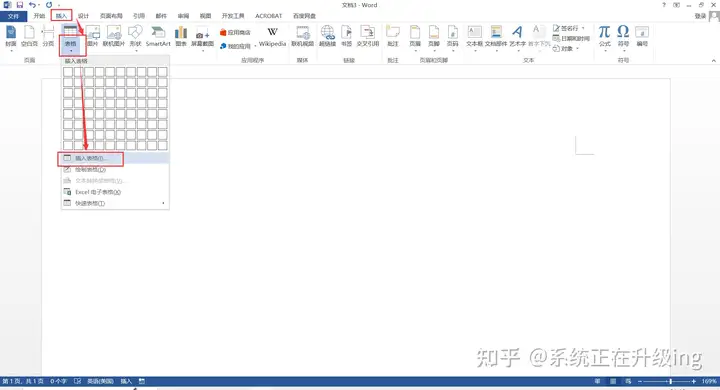Screen dimensions: 720x390
Task: Expand the 快速表格 quick tables submenu
Action: pyautogui.click(x=115, y=203)
